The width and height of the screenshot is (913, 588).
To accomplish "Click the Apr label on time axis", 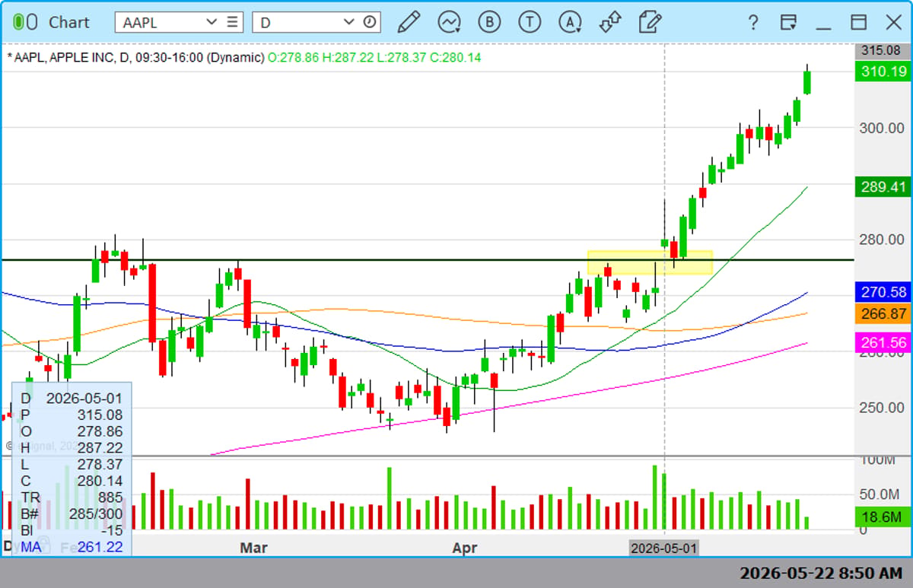I will click(465, 548).
